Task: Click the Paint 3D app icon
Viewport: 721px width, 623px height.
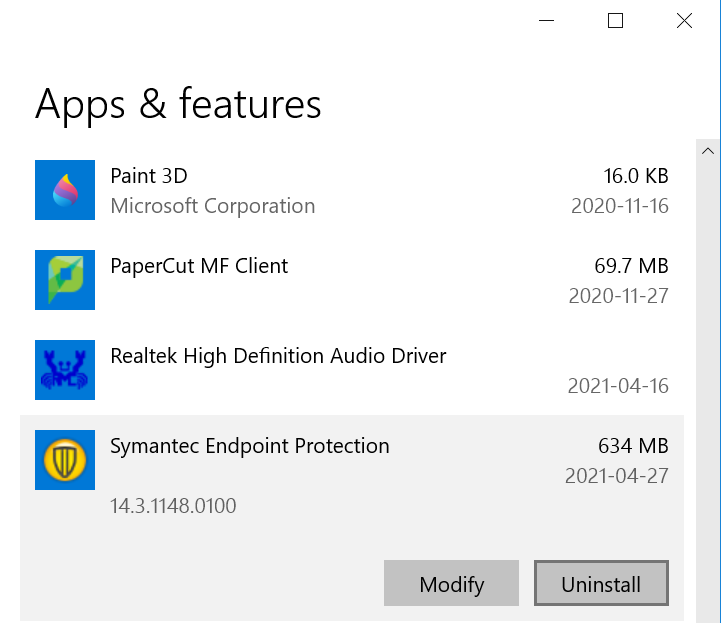Action: 65,190
